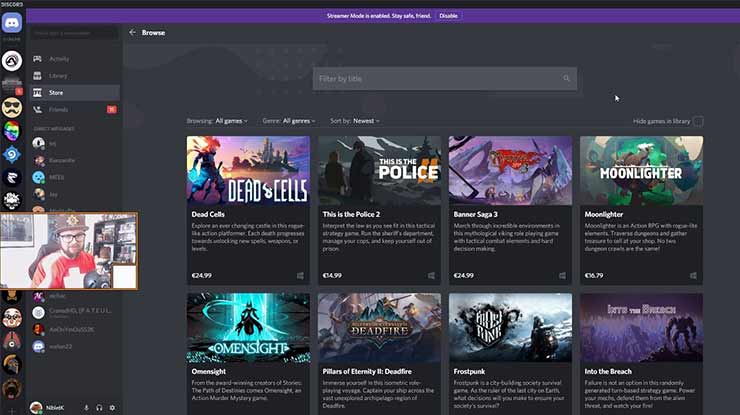Open the Into the Breach title
Viewport: 740px width, 415px height.
click(x=608, y=372)
